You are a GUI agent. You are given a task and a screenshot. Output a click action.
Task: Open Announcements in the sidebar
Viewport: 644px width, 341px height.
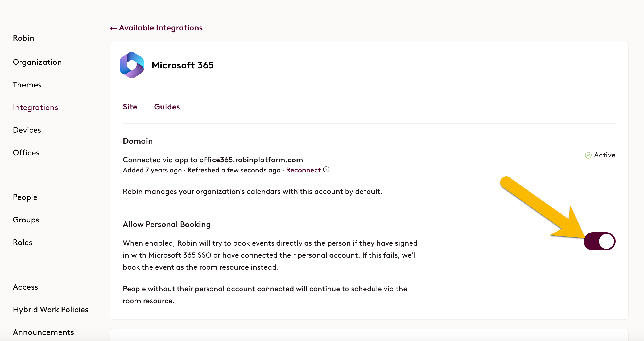(x=43, y=332)
